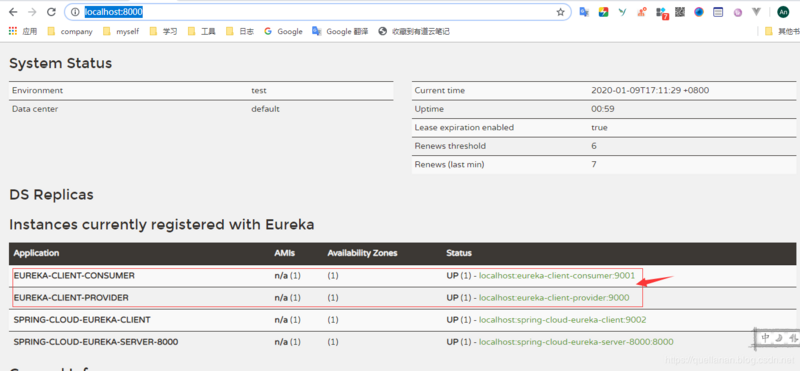
Task: Open the extension with red 7 badge
Action: 662,12
